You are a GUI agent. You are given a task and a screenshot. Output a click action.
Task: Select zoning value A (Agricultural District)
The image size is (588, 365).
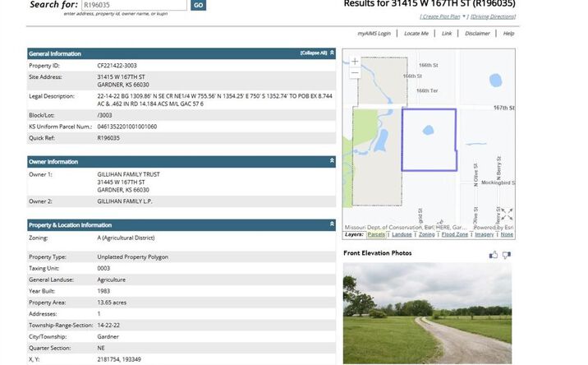(126, 238)
